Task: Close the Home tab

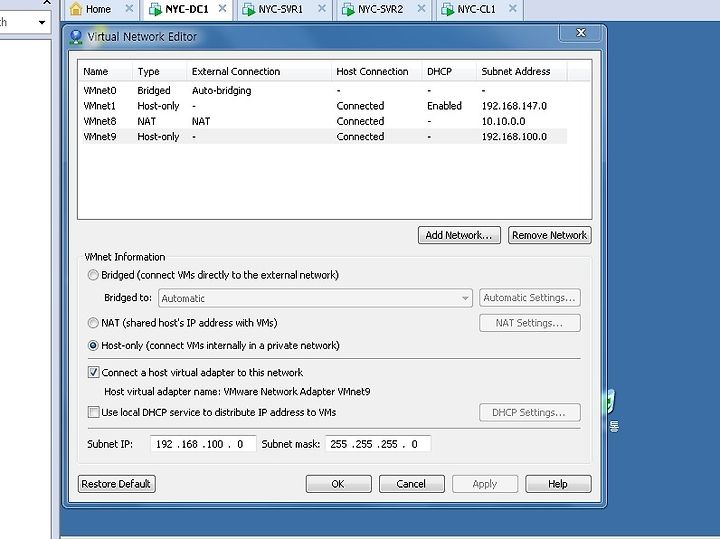Action: [129, 8]
